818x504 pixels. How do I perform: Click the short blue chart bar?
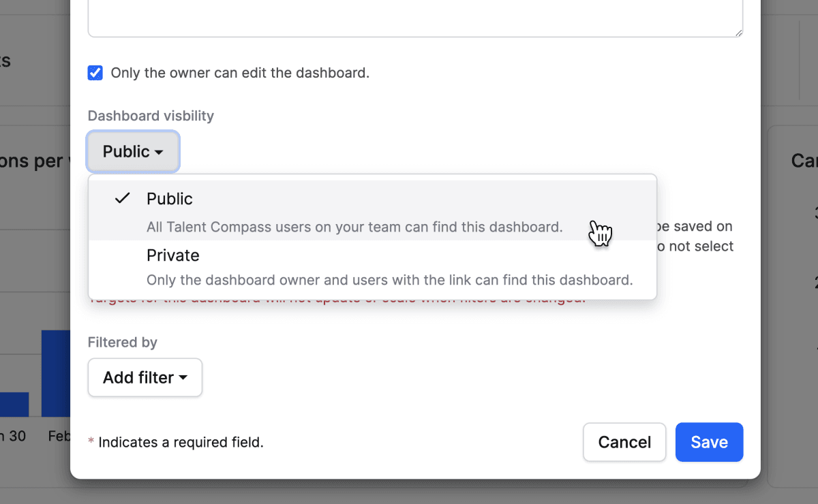pyautogui.click(x=14, y=404)
